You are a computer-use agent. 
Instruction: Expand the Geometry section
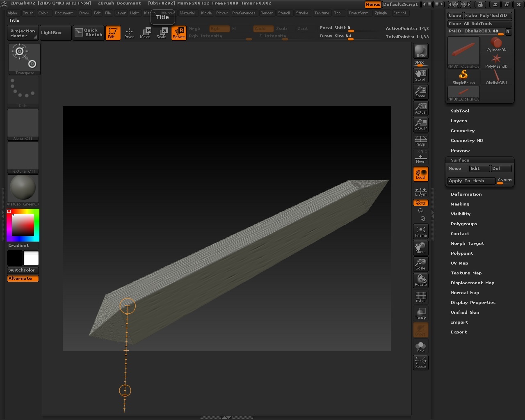pyautogui.click(x=463, y=131)
